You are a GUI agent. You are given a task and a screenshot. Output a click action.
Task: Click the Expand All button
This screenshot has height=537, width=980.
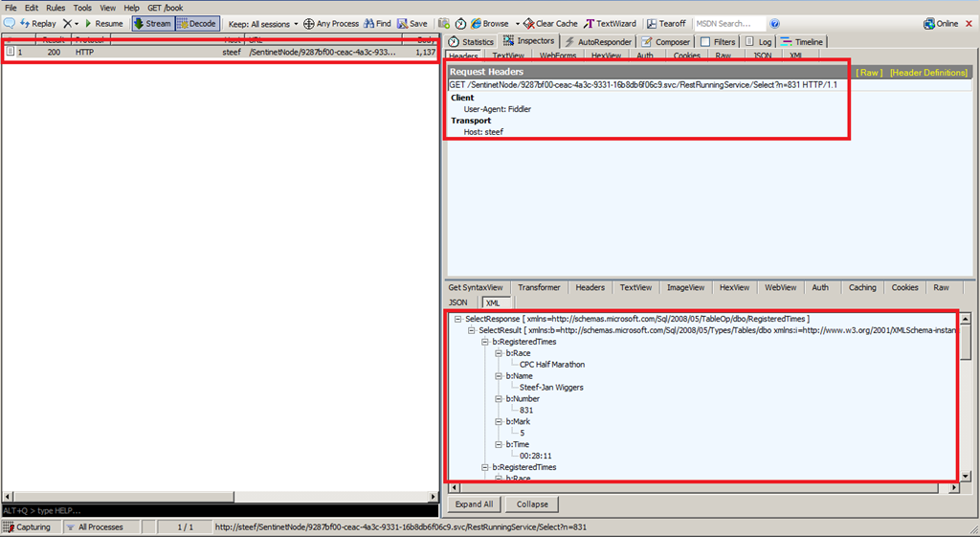tap(474, 503)
